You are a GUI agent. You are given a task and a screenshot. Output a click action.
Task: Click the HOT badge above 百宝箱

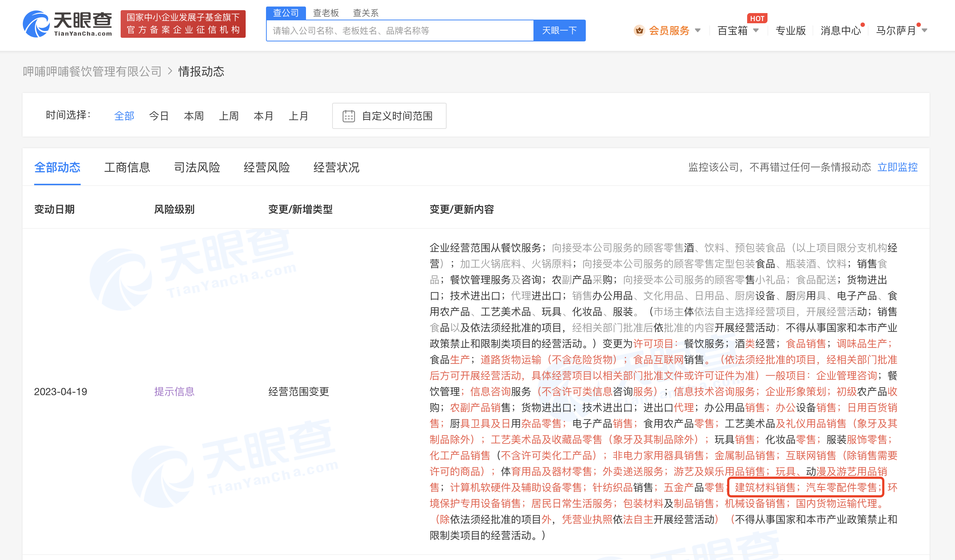[x=757, y=18]
